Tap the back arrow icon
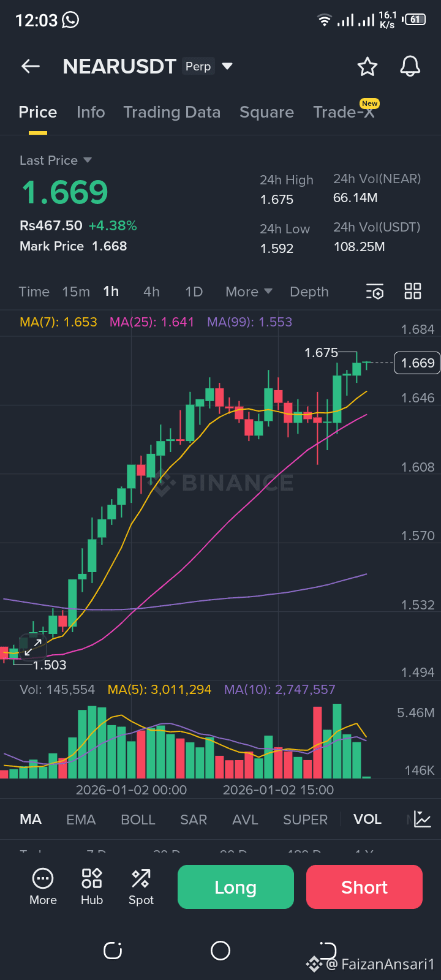The image size is (441, 980). 31,66
